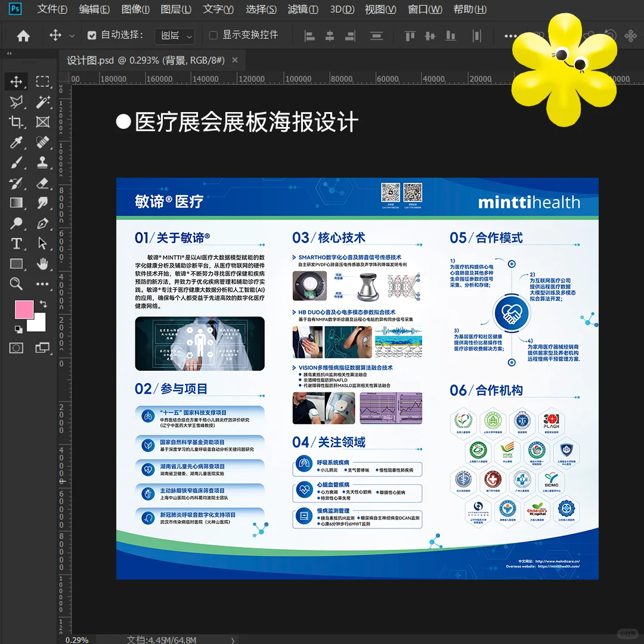Toggle the 显示变换控件 checkbox
644x644 pixels.
click(x=213, y=35)
